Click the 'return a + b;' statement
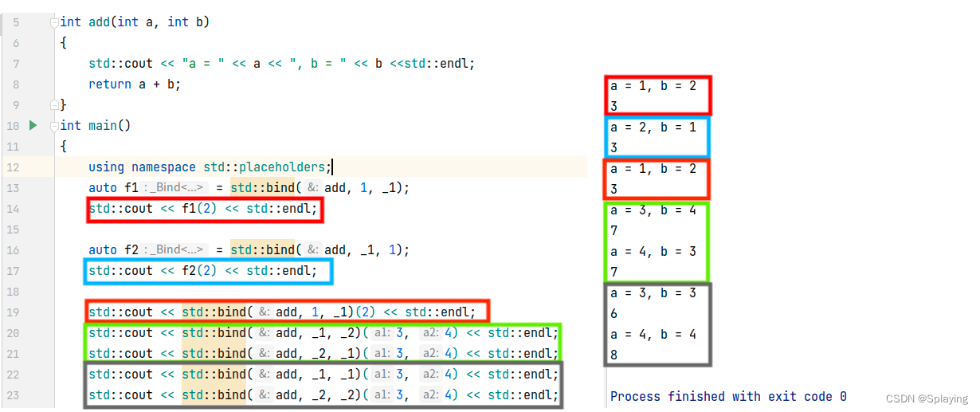The image size is (980, 412). (x=135, y=84)
